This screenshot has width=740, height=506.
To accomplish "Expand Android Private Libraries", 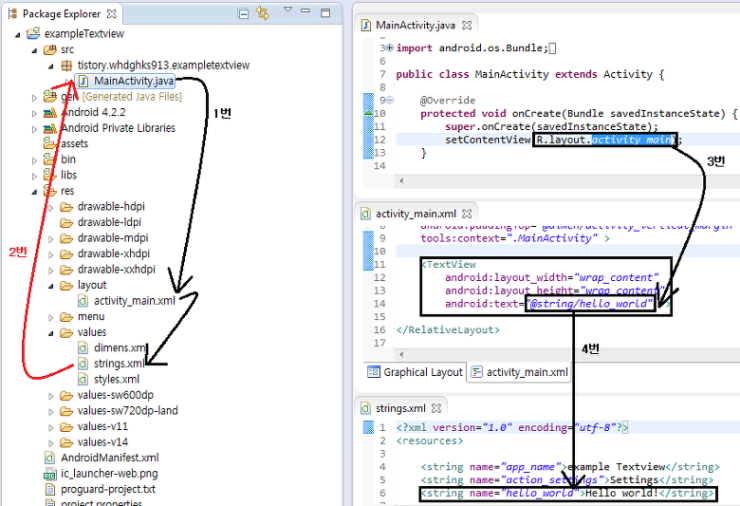I will [34, 129].
